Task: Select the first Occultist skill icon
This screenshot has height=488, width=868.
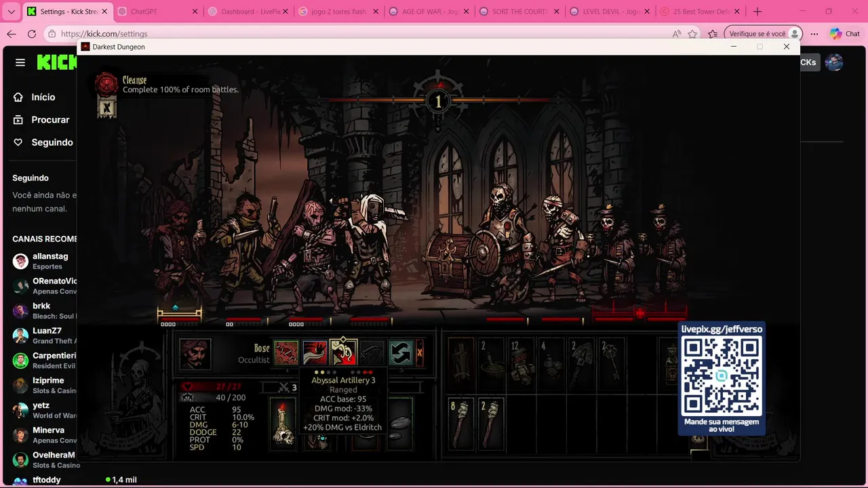Action: click(285, 353)
